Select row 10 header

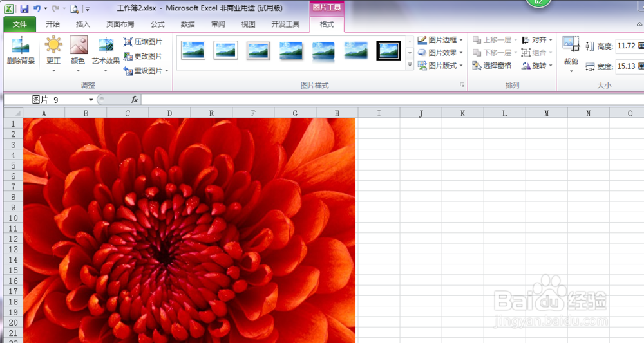pos(14,218)
